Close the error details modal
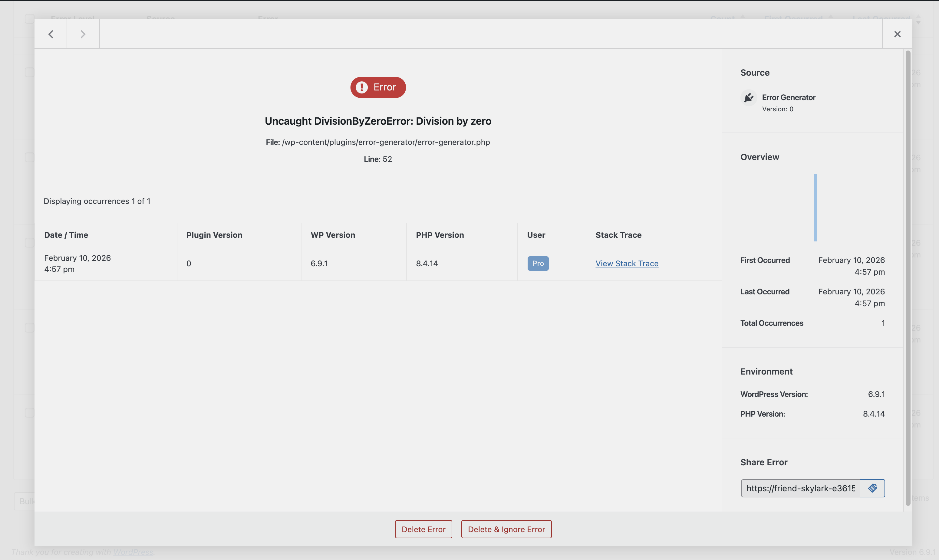 [897, 34]
